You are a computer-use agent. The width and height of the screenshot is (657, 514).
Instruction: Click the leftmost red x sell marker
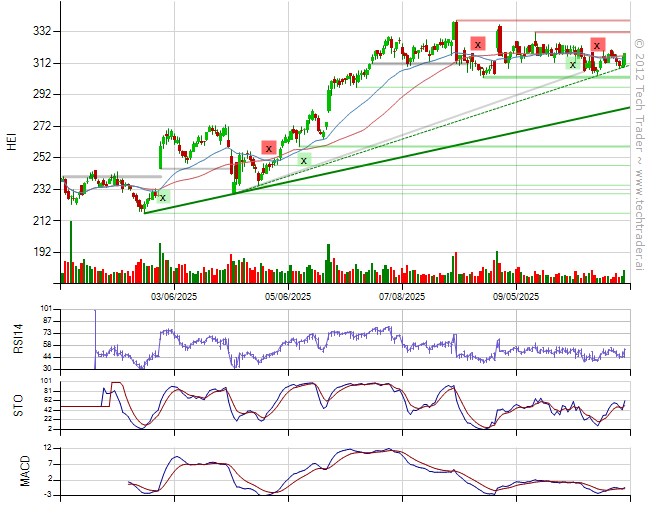[x=268, y=147]
